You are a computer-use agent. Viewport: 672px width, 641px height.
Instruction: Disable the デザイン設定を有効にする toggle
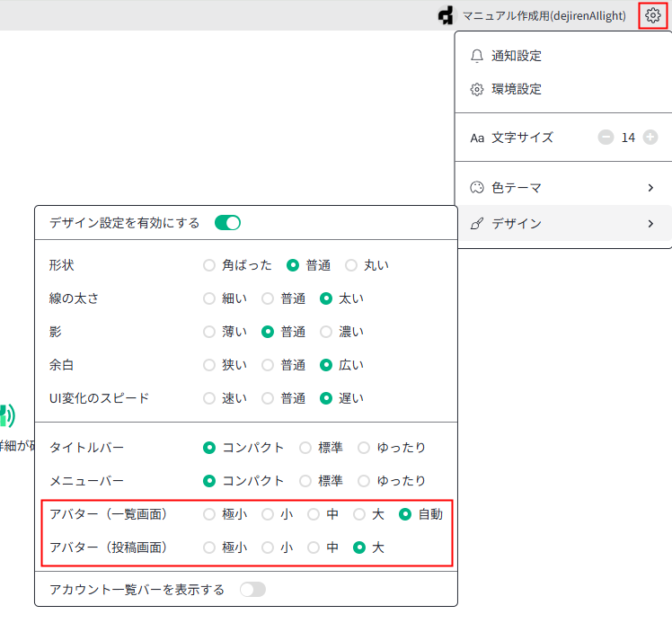(x=227, y=223)
